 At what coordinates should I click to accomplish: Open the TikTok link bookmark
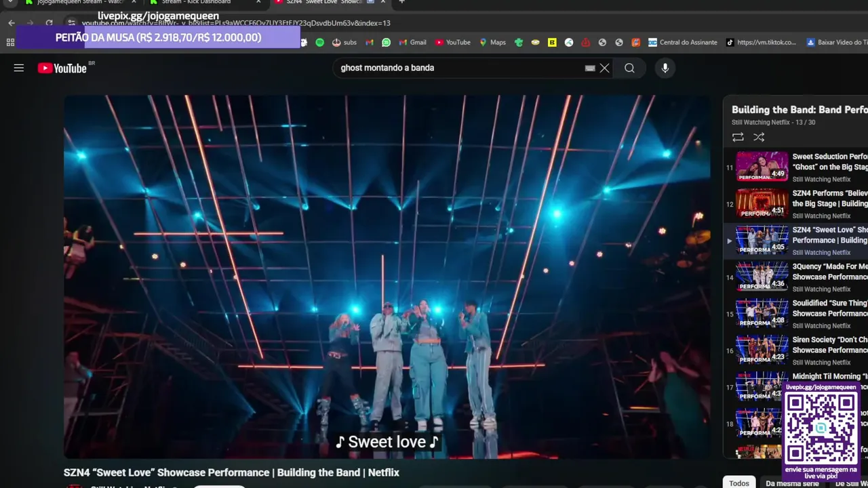pos(761,42)
